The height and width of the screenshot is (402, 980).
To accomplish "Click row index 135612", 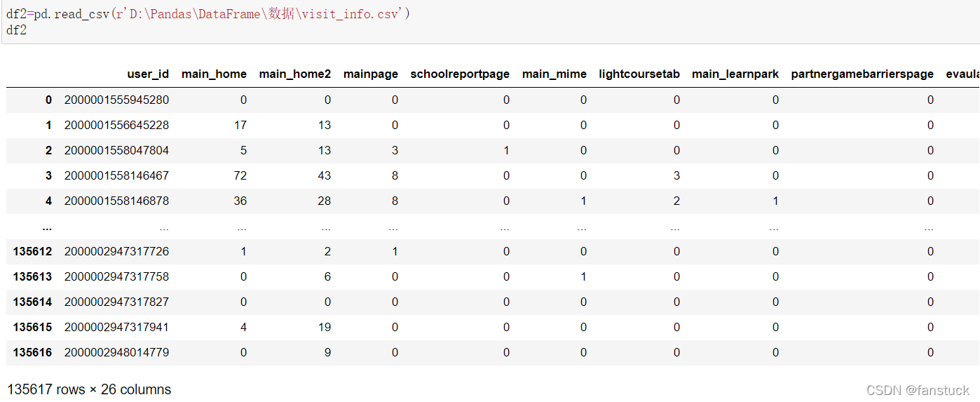I will pos(32,251).
